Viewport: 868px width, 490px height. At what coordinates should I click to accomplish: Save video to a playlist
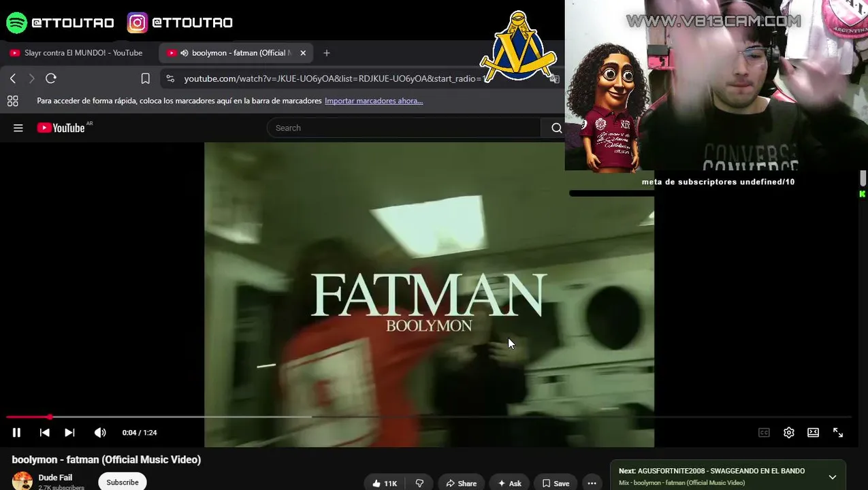(x=556, y=483)
